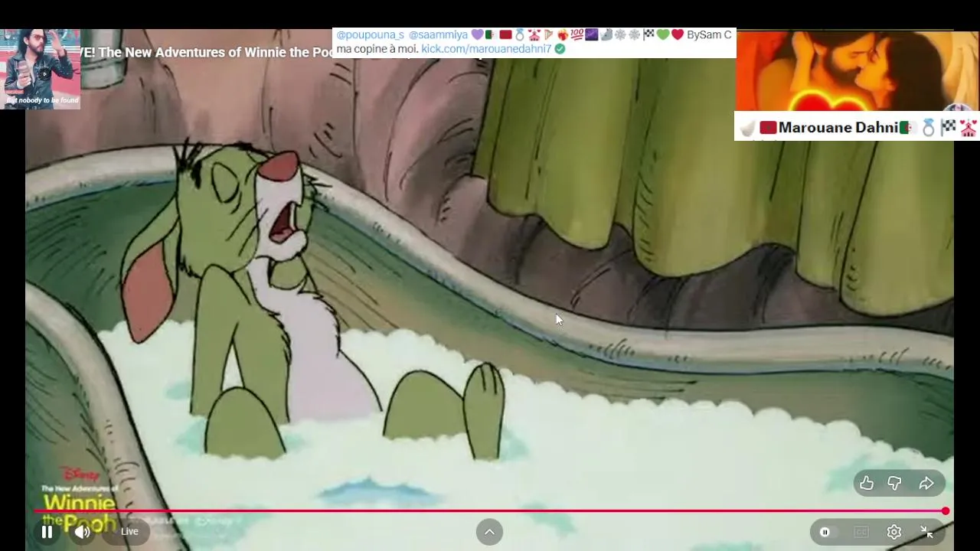
Task: Pause the live video playback
Action: click(47, 532)
